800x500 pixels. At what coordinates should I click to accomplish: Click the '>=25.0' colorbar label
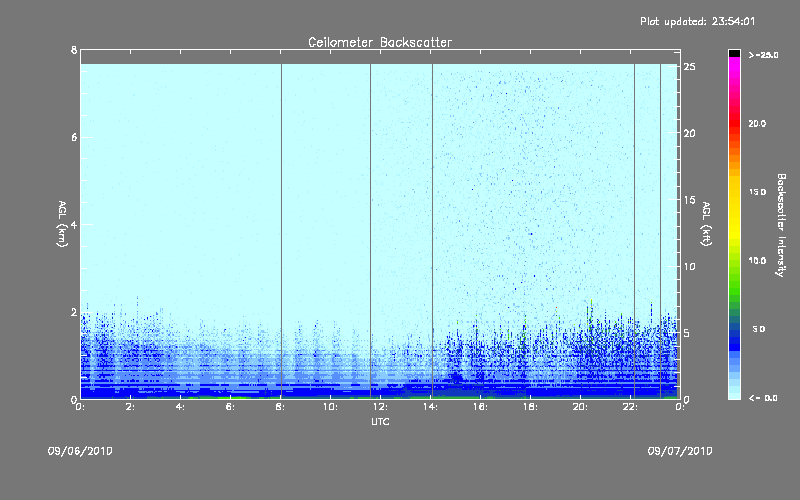pos(763,55)
